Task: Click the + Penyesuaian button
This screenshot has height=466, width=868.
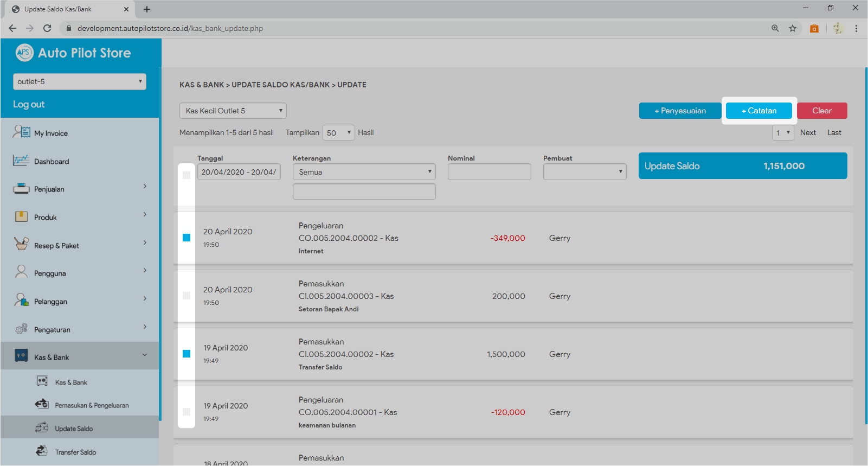Action: (680, 111)
